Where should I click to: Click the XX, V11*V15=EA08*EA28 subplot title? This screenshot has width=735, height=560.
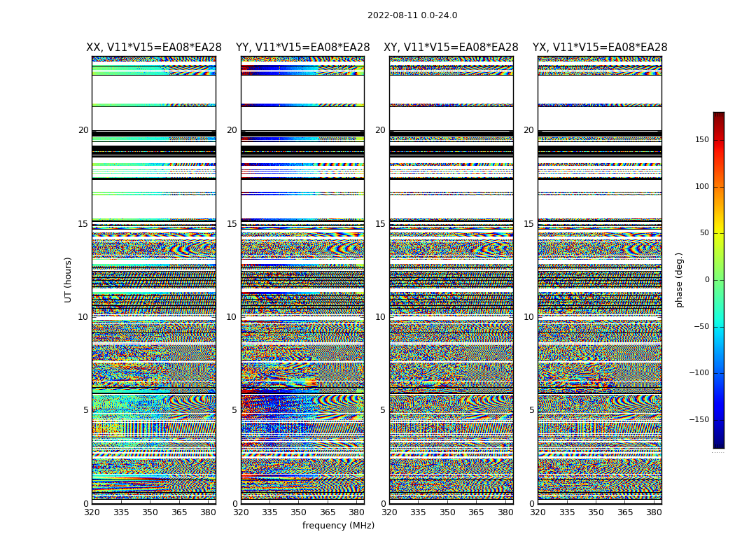(154, 48)
